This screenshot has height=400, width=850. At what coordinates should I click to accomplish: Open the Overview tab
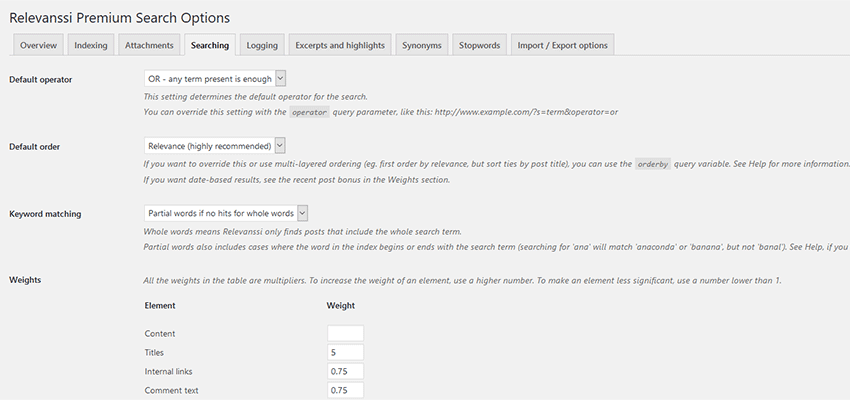tap(38, 45)
